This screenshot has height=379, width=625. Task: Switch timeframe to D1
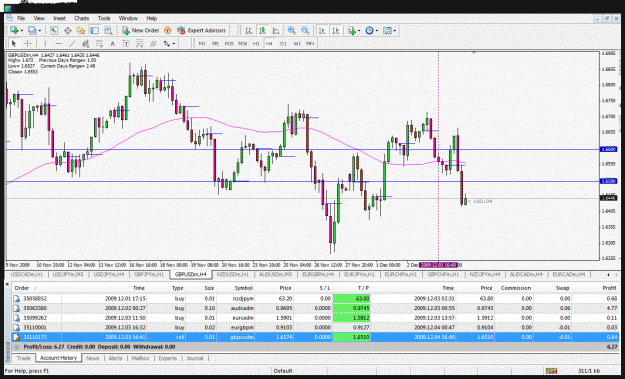click(283, 43)
